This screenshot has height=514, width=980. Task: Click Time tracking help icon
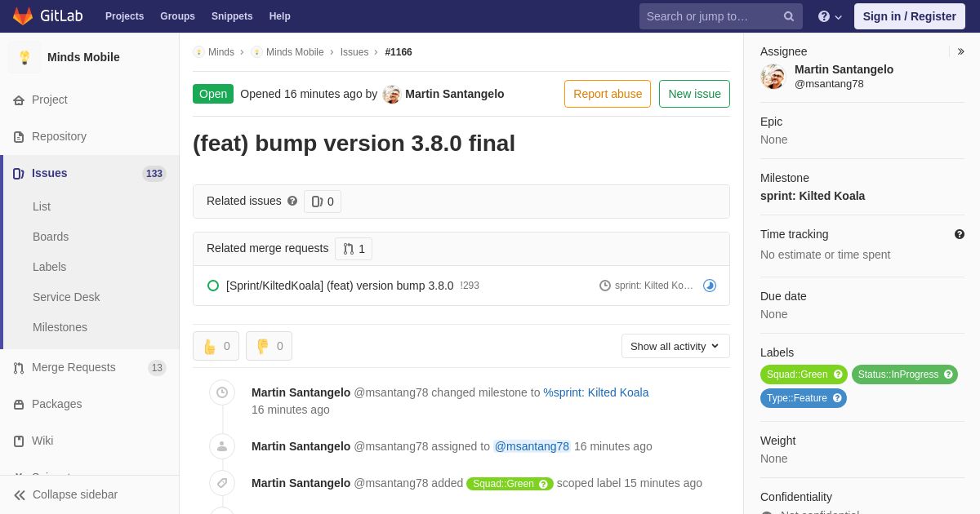point(960,234)
